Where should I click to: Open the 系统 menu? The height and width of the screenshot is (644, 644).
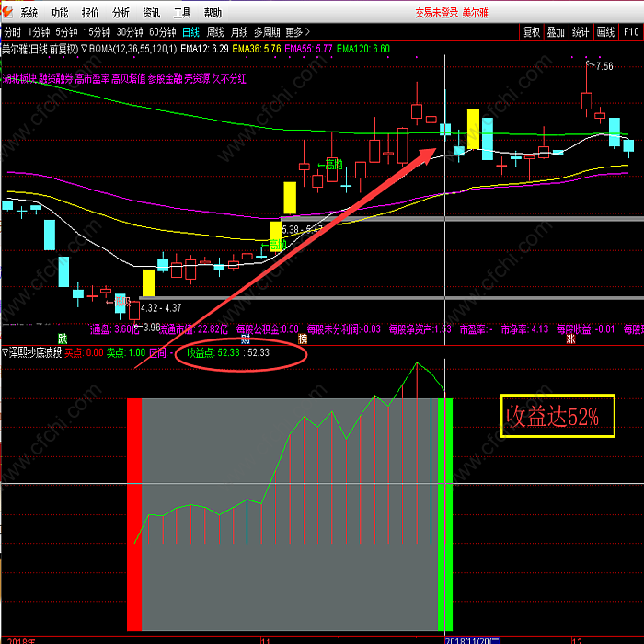pyautogui.click(x=29, y=13)
